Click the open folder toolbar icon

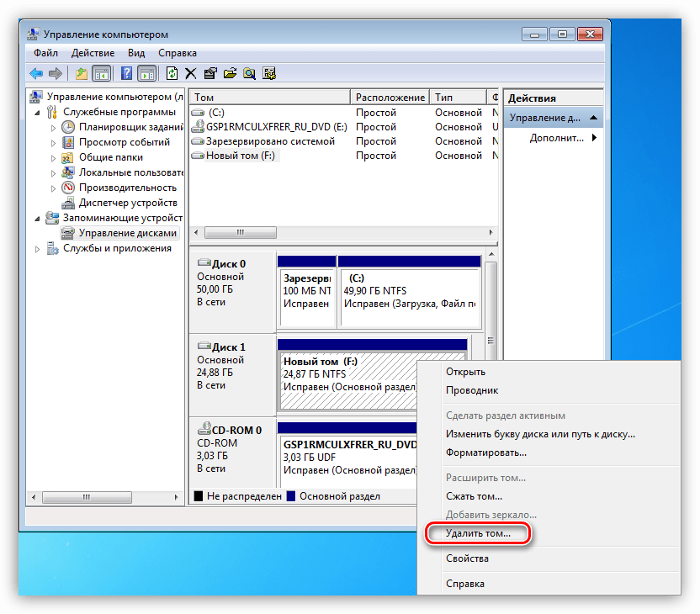[x=230, y=73]
